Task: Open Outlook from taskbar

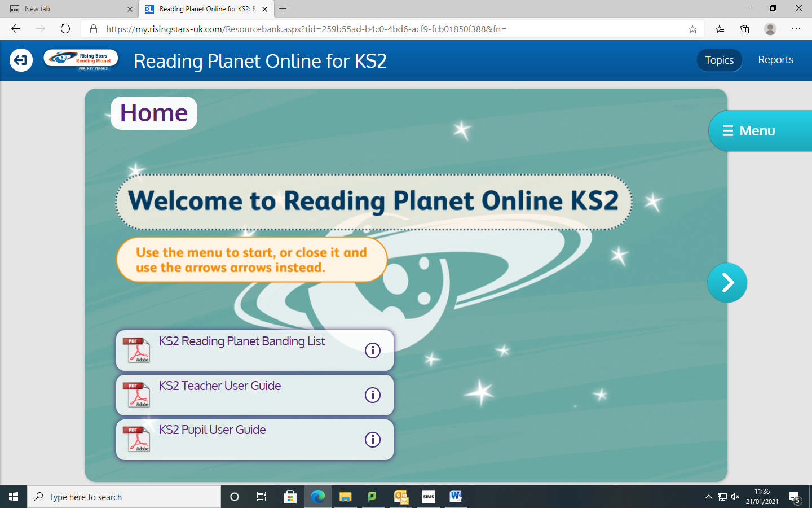Action: (x=401, y=497)
